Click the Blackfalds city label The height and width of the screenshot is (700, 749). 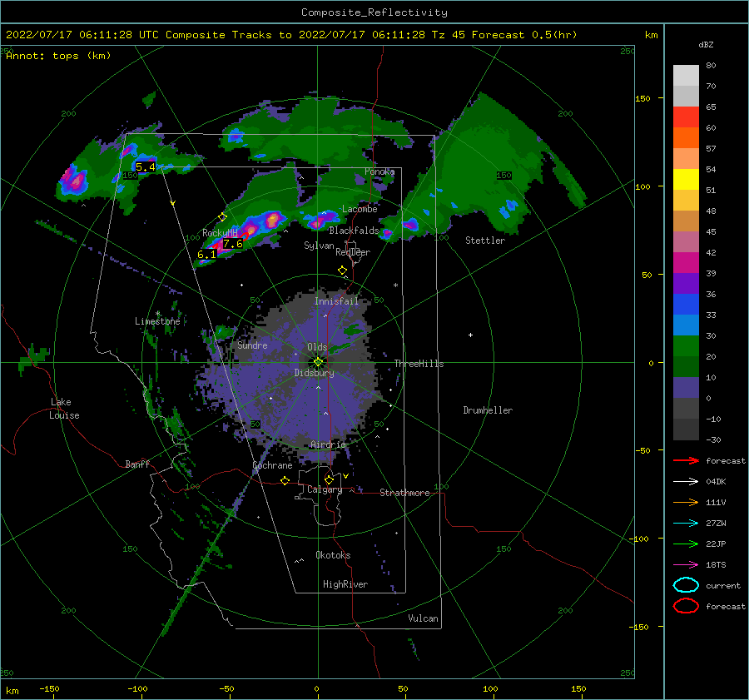coord(354,231)
